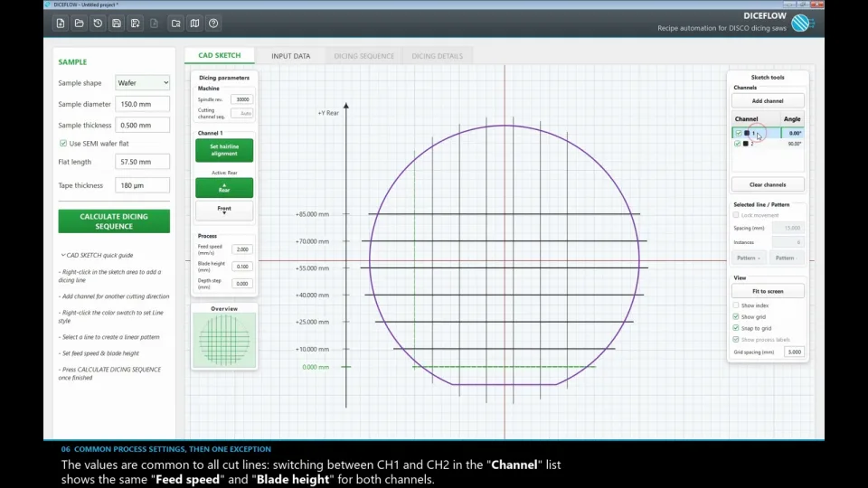The height and width of the screenshot is (488, 868).
Task: Click the +40.000 mm axis label
Action: point(312,296)
